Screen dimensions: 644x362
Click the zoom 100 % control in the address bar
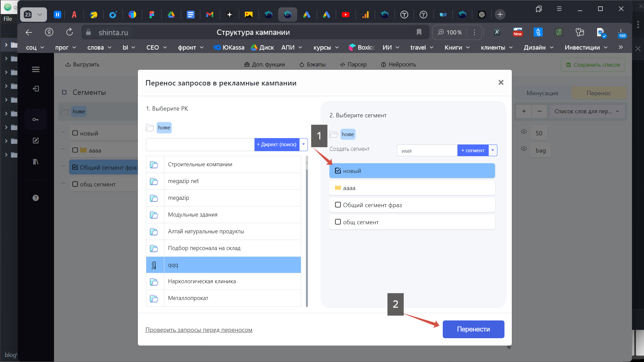pos(450,32)
